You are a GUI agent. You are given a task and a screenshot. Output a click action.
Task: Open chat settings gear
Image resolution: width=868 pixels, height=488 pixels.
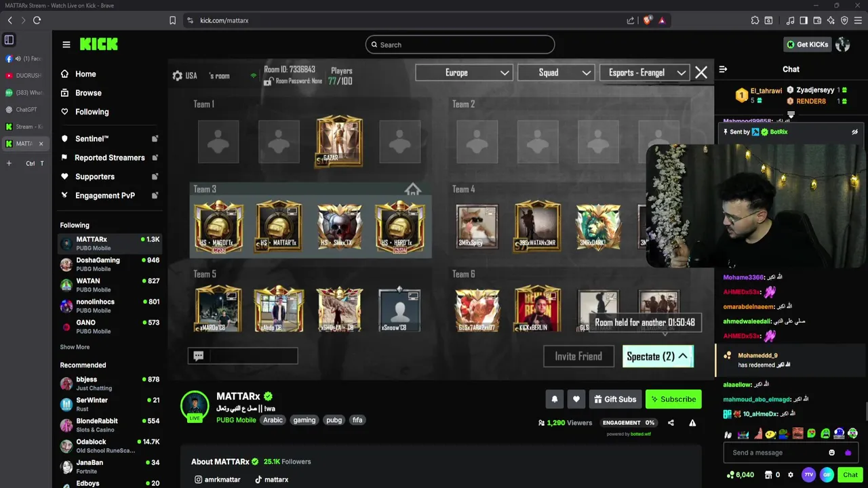point(791,475)
